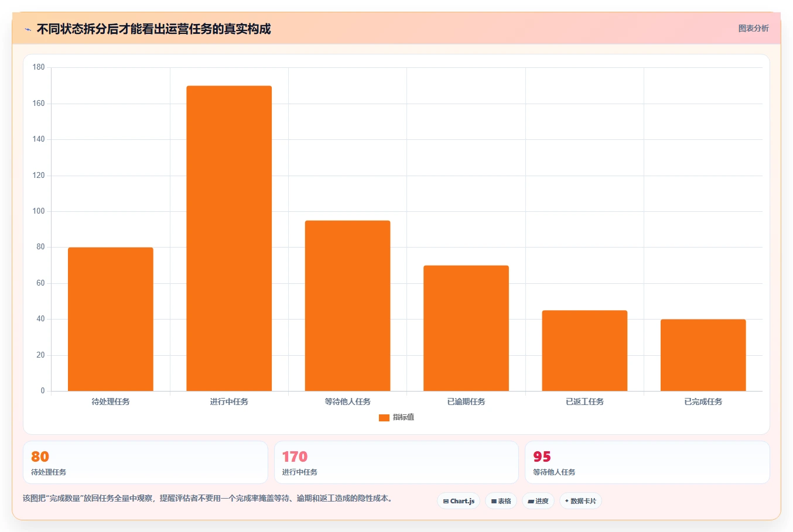793x532 pixels.
Task: Click the y-axis value 180
Action: 39,67
